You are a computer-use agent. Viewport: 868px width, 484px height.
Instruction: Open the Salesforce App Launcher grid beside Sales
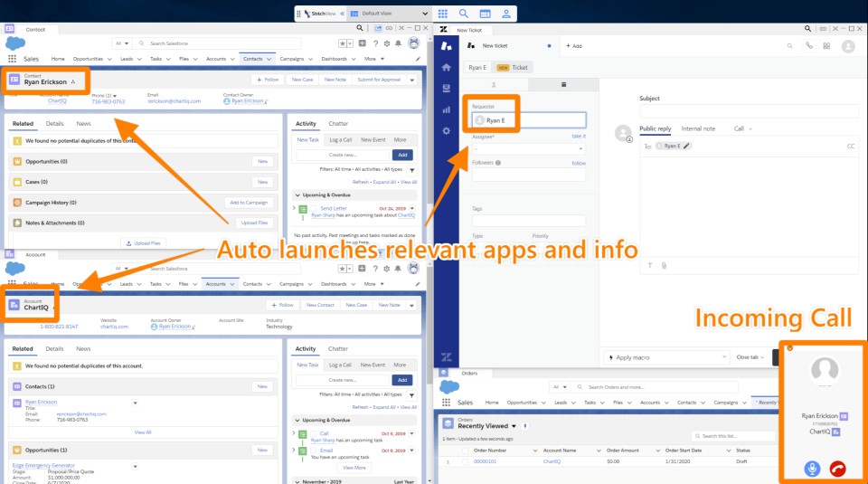coord(13,59)
